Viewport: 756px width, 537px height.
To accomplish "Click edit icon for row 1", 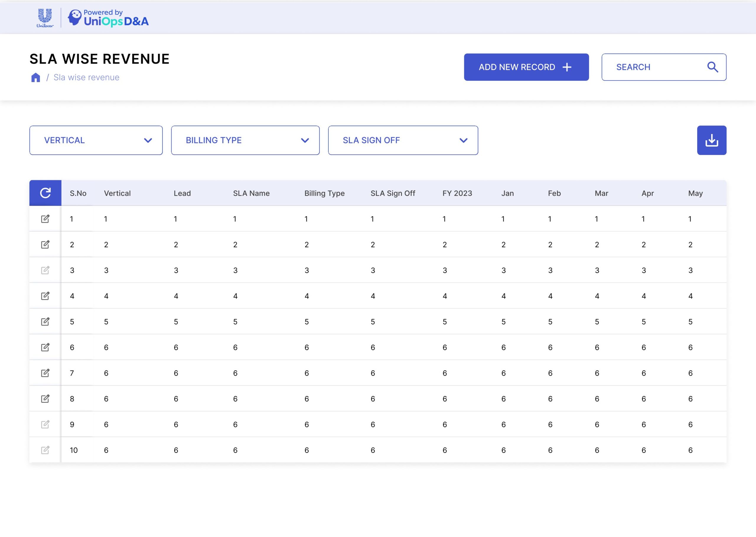I will pos(45,219).
